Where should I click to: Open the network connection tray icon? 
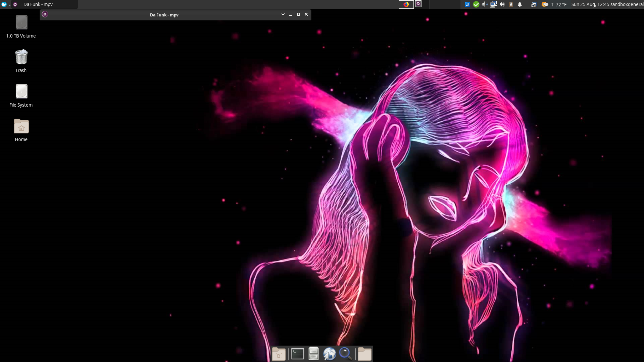tap(493, 4)
